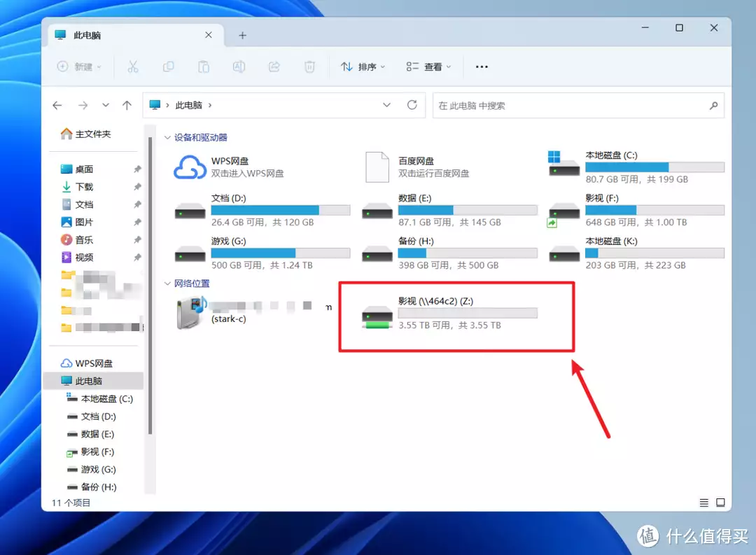This screenshot has width=756, height=555.
Task: Select the 百度网盘 item
Action: coord(417,167)
